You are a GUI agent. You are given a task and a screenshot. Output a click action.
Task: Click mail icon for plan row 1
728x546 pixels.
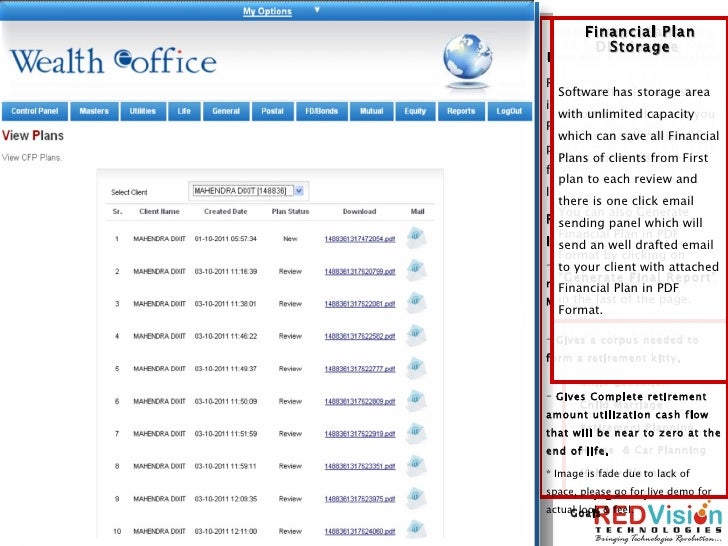[x=416, y=238]
